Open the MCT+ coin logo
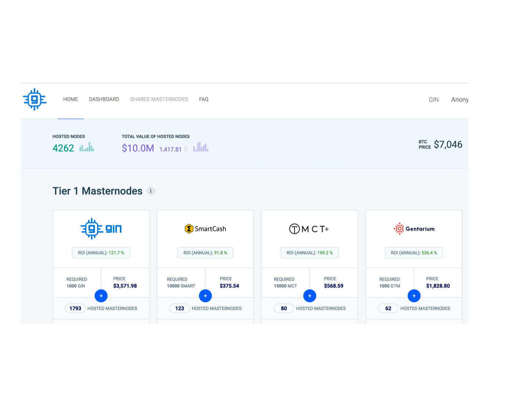532x399 pixels. coord(309,229)
